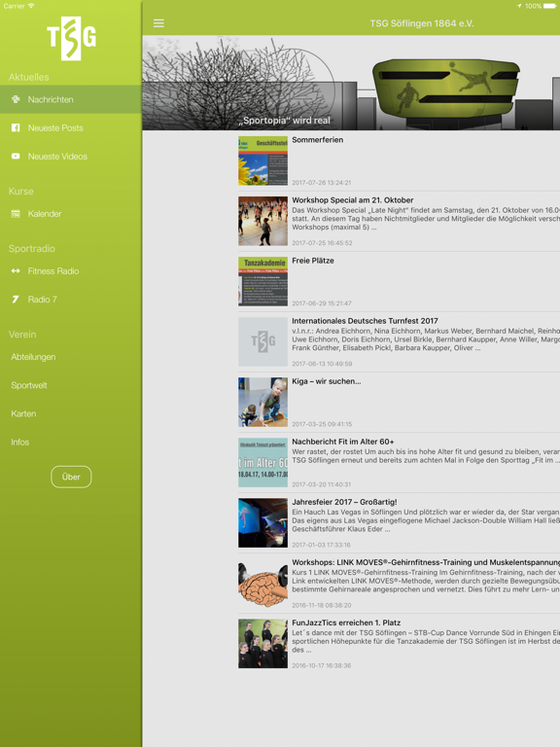Click the TSG logo in the sidebar
This screenshot has width=560, height=747.
click(71, 39)
